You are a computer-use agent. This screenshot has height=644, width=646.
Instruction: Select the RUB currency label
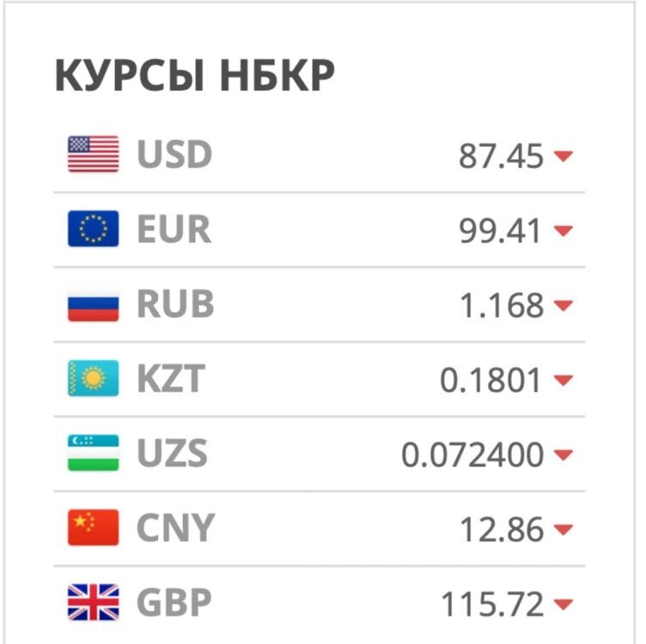coord(175,304)
